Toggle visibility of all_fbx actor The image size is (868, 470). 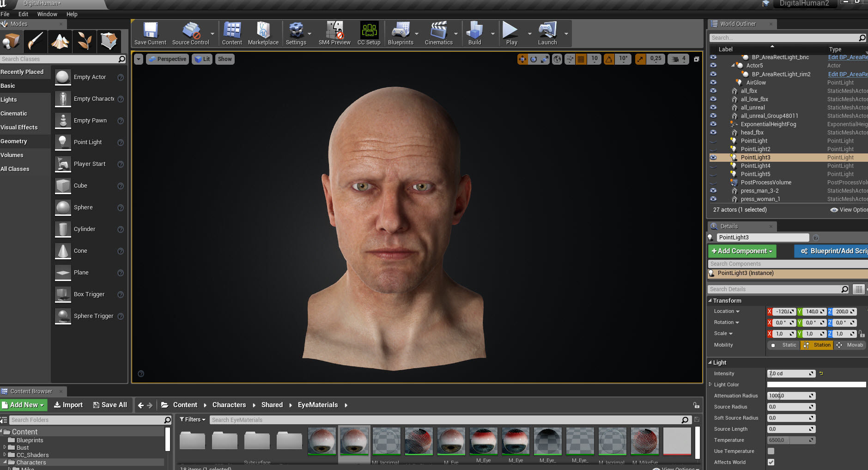pyautogui.click(x=713, y=91)
